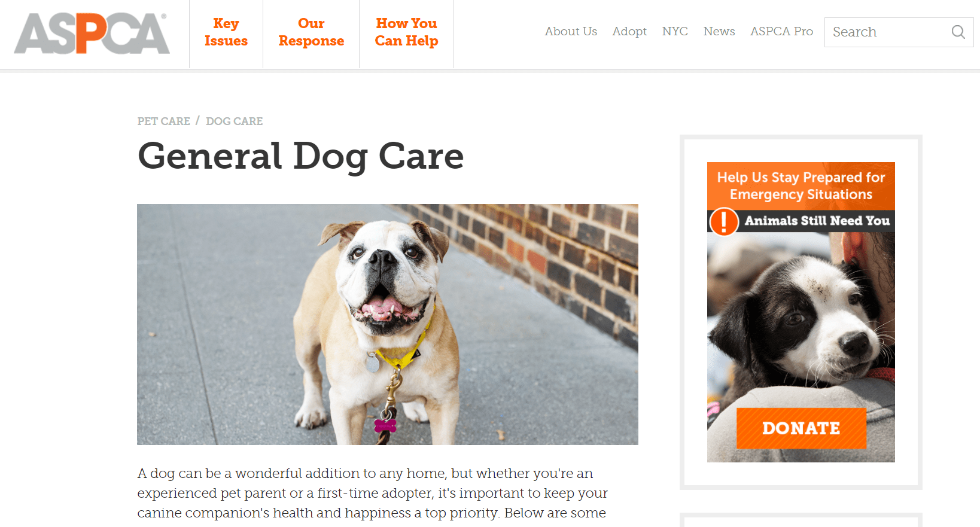Open the Adopt link
This screenshot has height=527, width=980.
pyautogui.click(x=629, y=31)
